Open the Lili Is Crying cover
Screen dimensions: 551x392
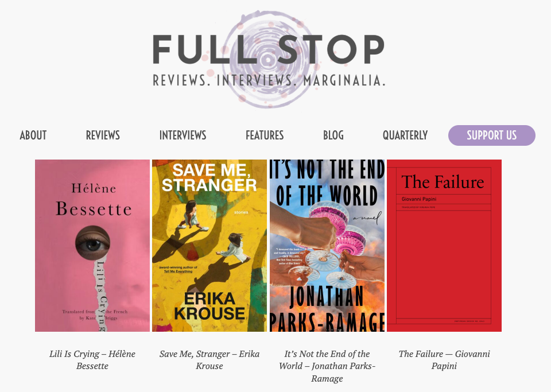[92, 246]
